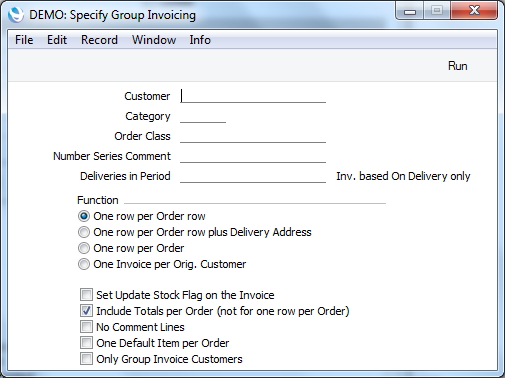The image size is (505, 378).
Task: Maximize the Specify Group Invoicing window
Action: (x=437, y=11)
